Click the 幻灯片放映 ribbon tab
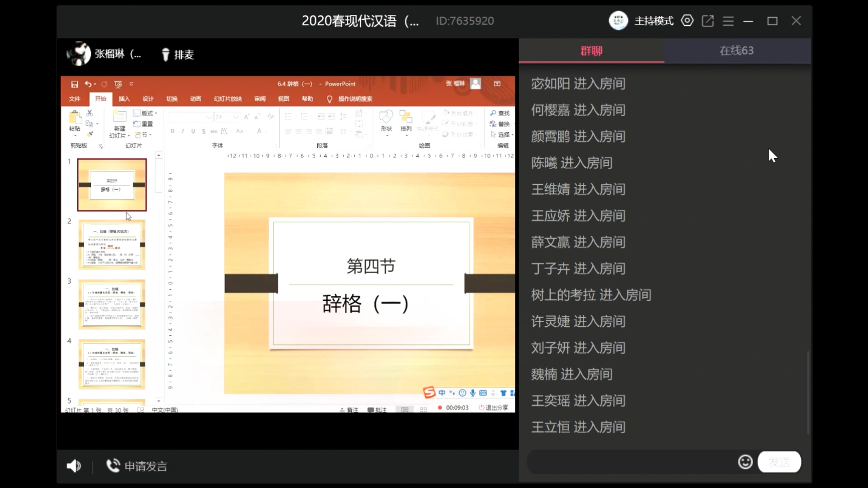 (x=227, y=99)
